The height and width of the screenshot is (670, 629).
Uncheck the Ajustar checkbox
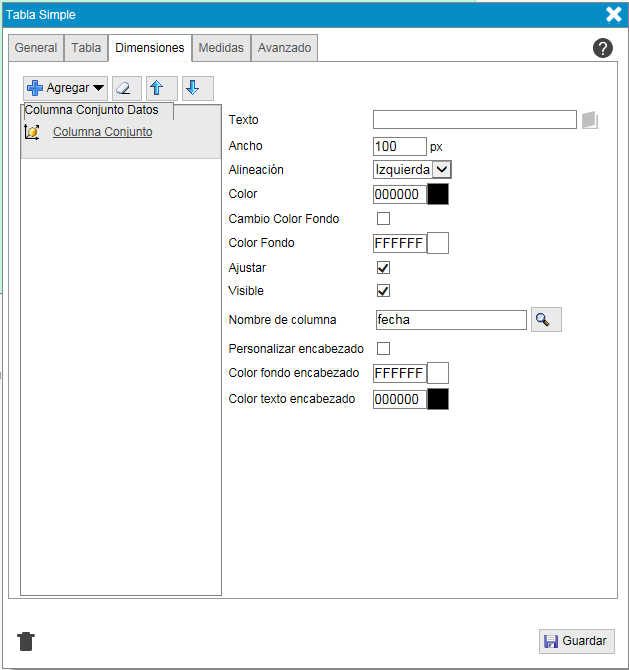pos(383,268)
